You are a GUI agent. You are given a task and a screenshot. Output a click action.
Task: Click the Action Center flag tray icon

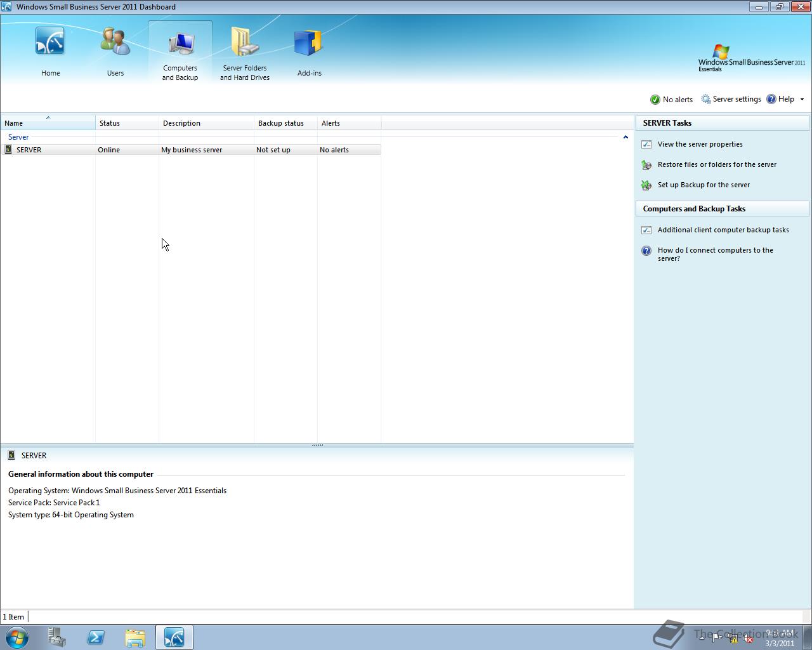click(717, 639)
